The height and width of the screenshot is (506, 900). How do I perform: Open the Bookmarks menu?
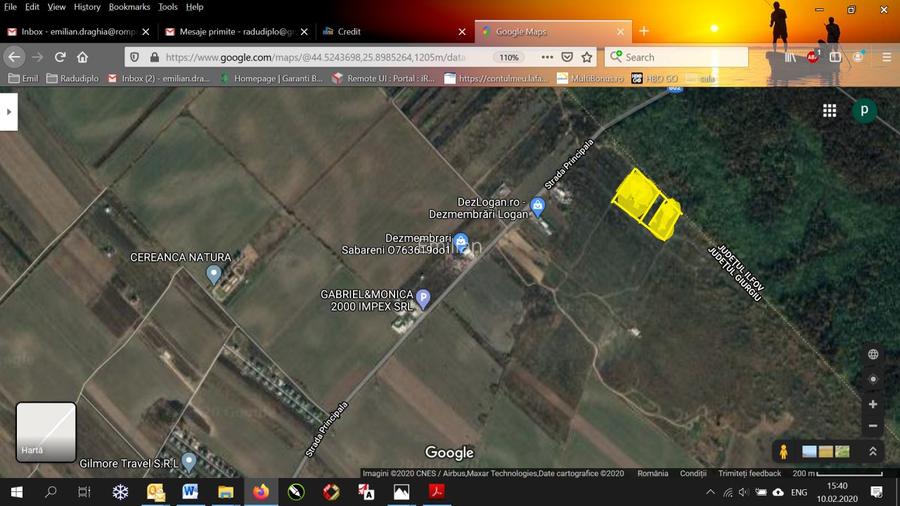(129, 7)
